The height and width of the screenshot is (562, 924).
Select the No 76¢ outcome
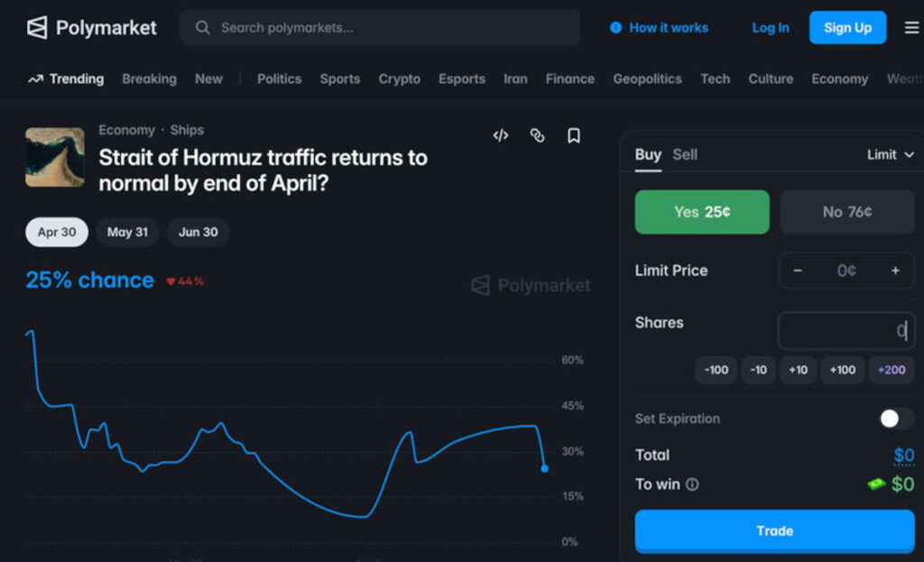click(846, 212)
